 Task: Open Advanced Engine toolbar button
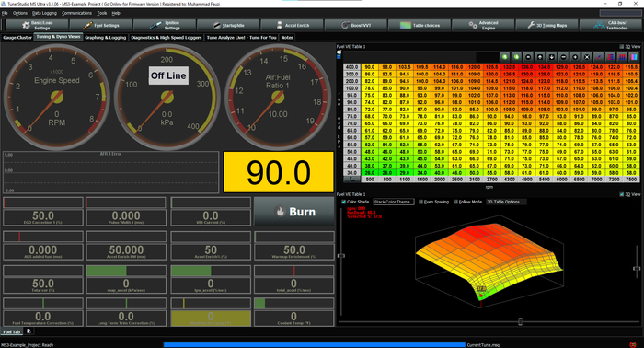coord(483,25)
